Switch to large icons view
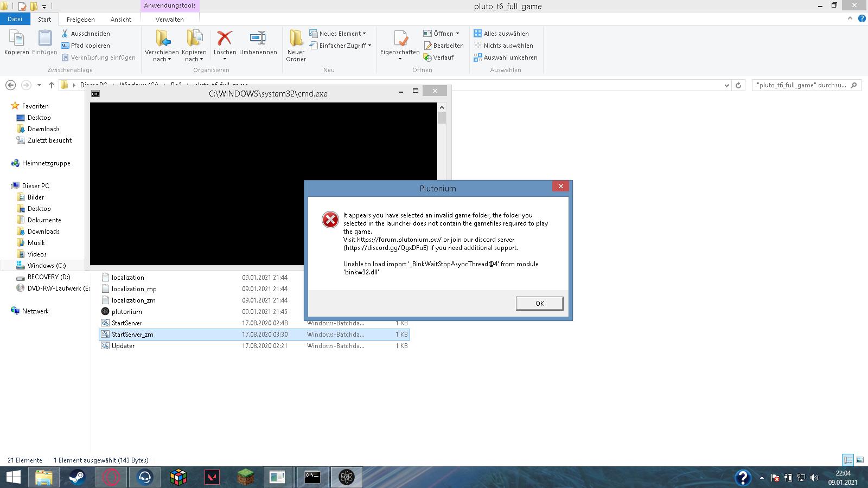The height and width of the screenshot is (488, 868). tap(860, 460)
